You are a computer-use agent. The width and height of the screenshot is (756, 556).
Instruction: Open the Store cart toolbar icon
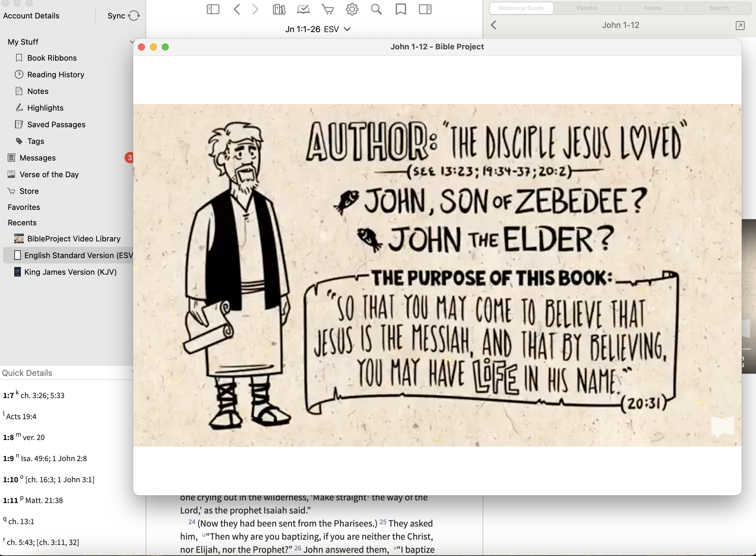[x=327, y=9]
